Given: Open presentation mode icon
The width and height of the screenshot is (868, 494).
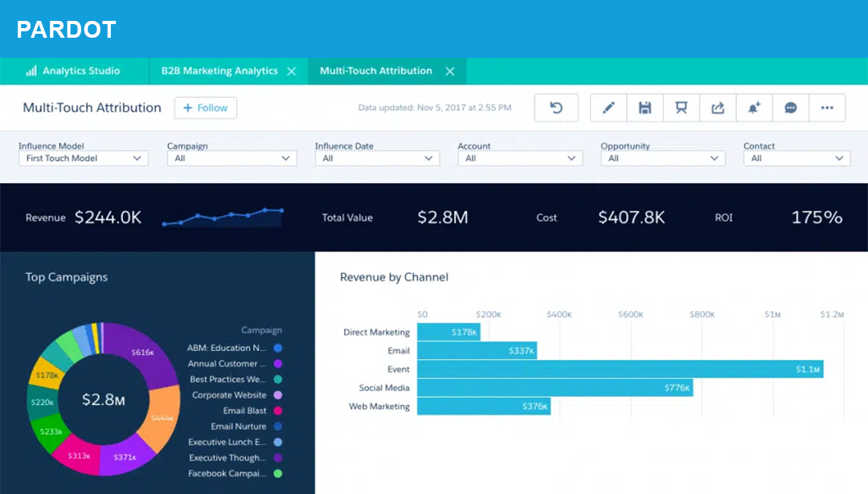Looking at the screenshot, I should tap(682, 108).
